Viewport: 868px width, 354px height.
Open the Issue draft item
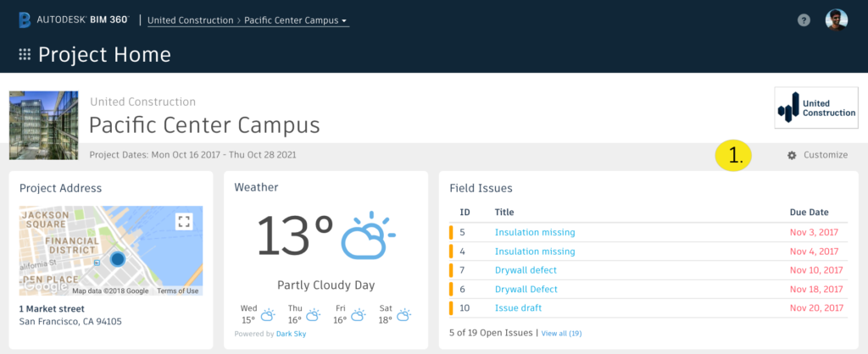518,308
